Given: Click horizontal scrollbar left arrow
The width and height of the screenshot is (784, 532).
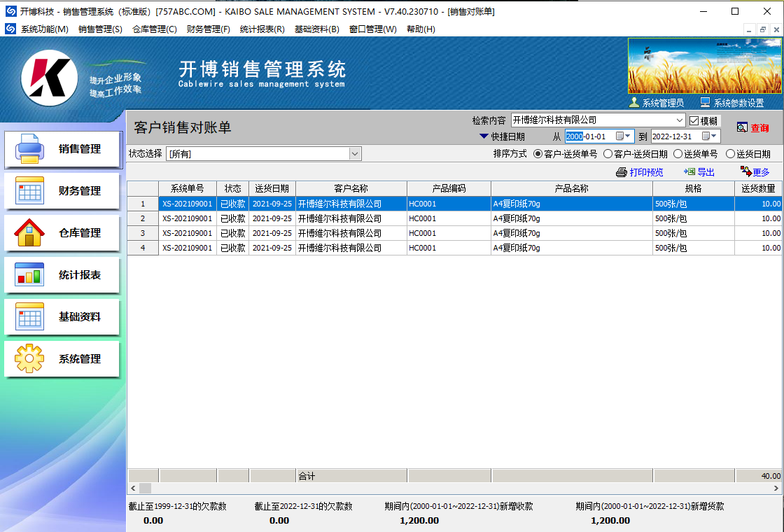Looking at the screenshot, I should pyautogui.click(x=133, y=488).
